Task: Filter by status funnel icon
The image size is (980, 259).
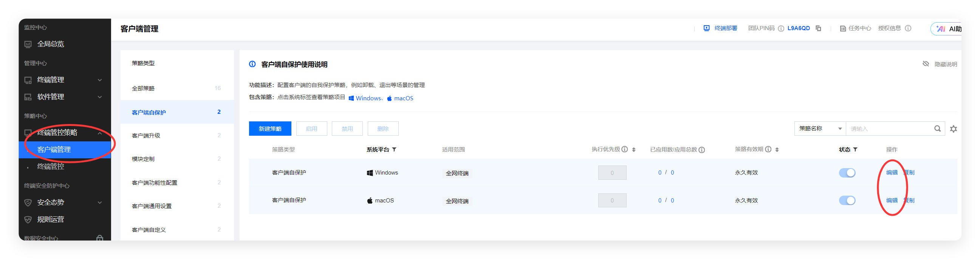Action: tap(855, 150)
